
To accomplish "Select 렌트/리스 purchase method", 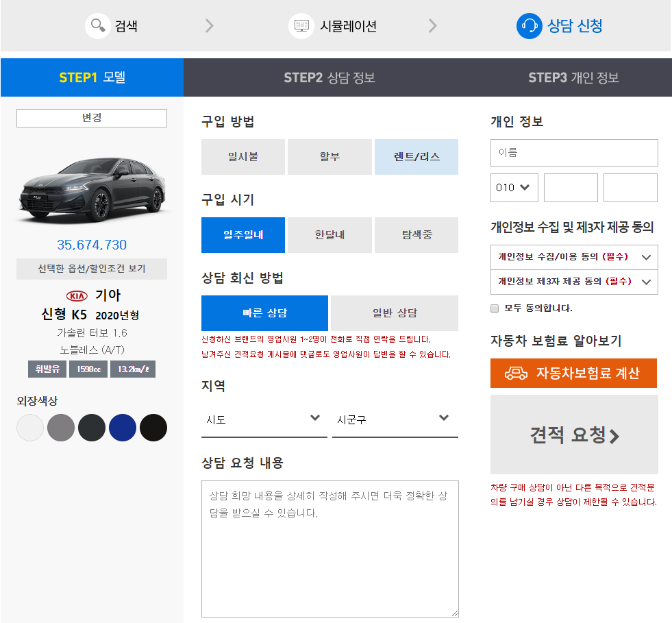I will [x=416, y=157].
